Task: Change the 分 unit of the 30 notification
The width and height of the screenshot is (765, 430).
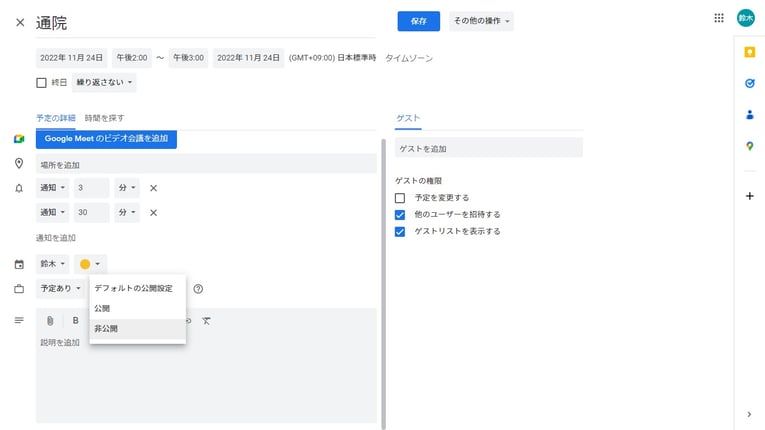Action: click(x=127, y=212)
